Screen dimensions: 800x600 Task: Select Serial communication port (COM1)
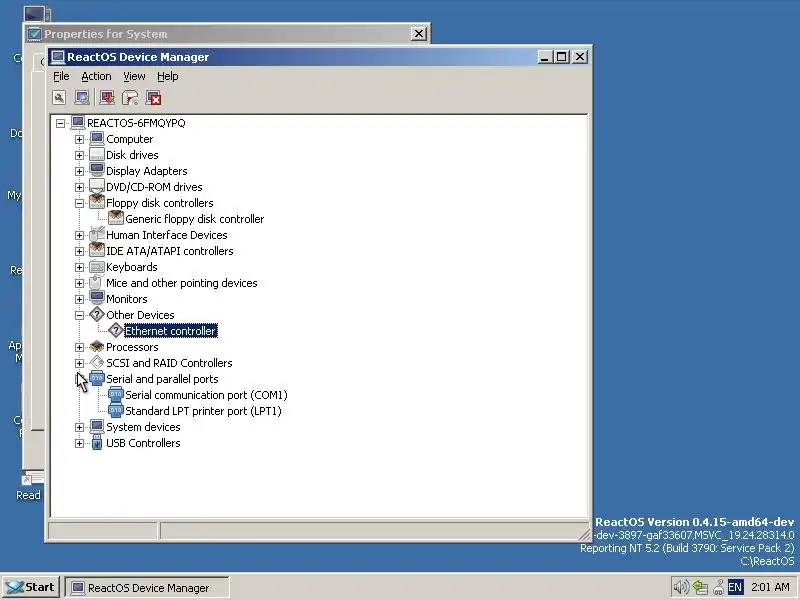pos(206,395)
